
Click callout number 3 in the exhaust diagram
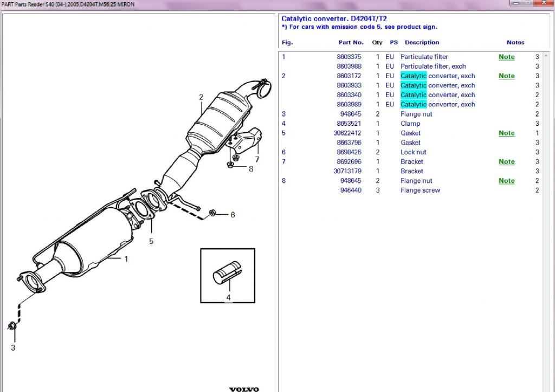click(x=13, y=348)
